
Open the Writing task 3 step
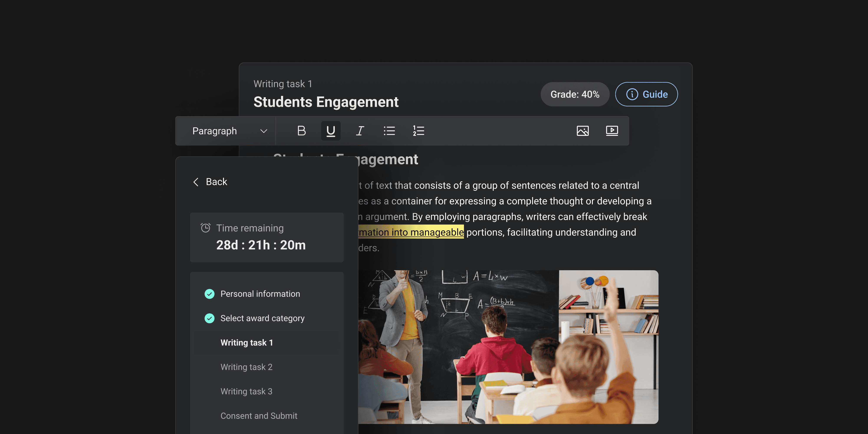tap(246, 391)
